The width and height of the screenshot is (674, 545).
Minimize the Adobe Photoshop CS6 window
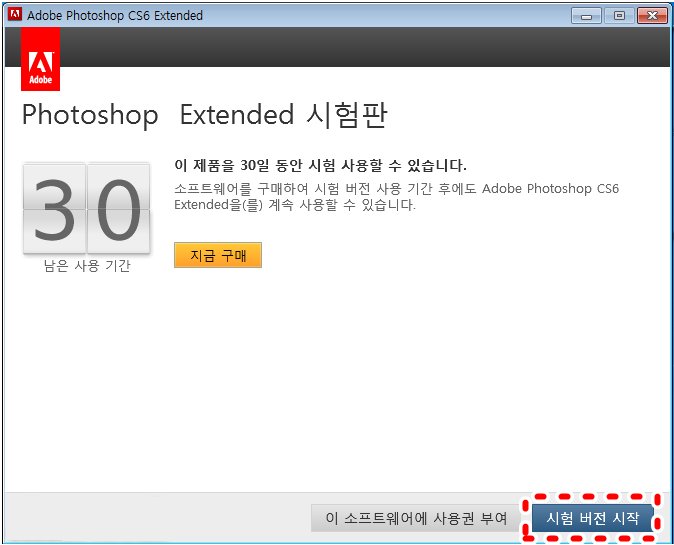pos(586,16)
